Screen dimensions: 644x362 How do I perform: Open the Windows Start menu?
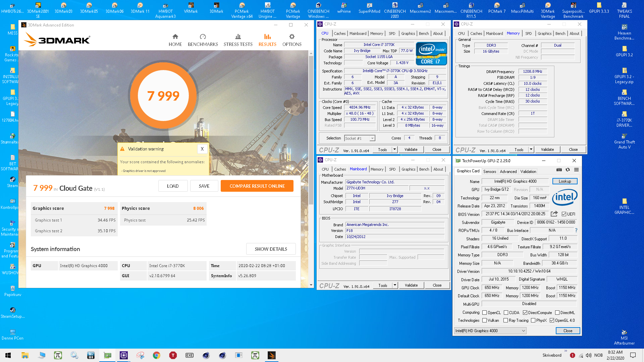tap(8, 355)
